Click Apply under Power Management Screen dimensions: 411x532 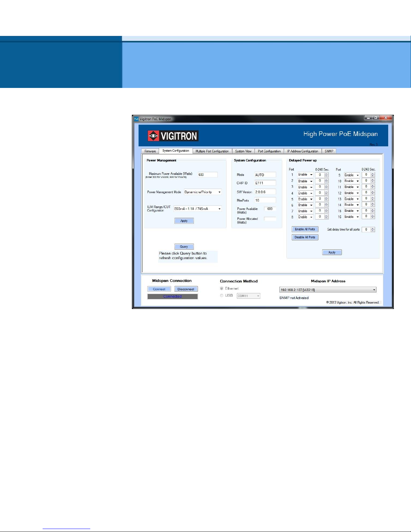coord(184,221)
